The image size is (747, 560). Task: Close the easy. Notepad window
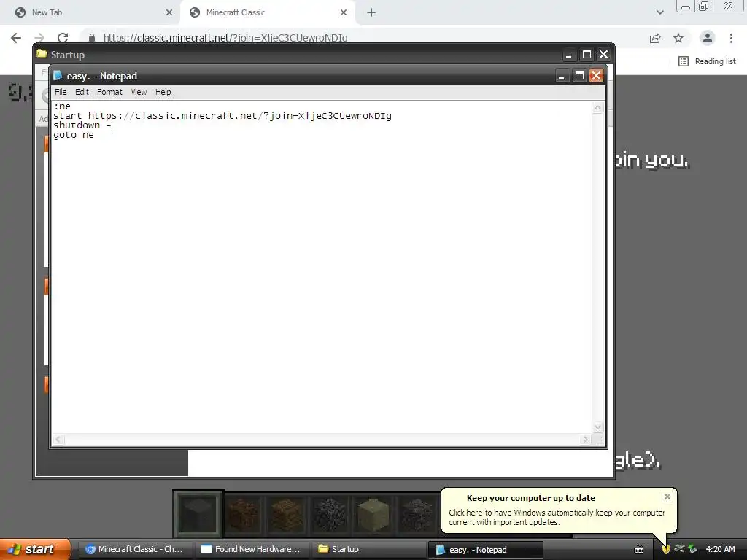[597, 76]
